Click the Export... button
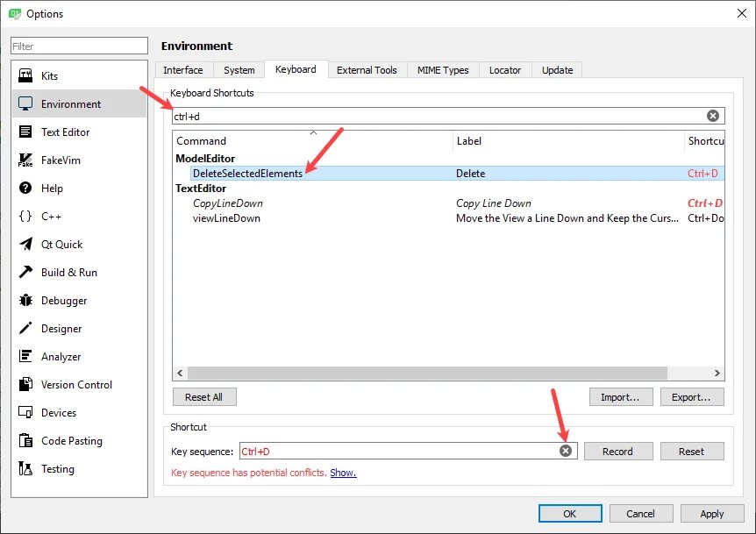This screenshot has width=756, height=534. pos(691,396)
